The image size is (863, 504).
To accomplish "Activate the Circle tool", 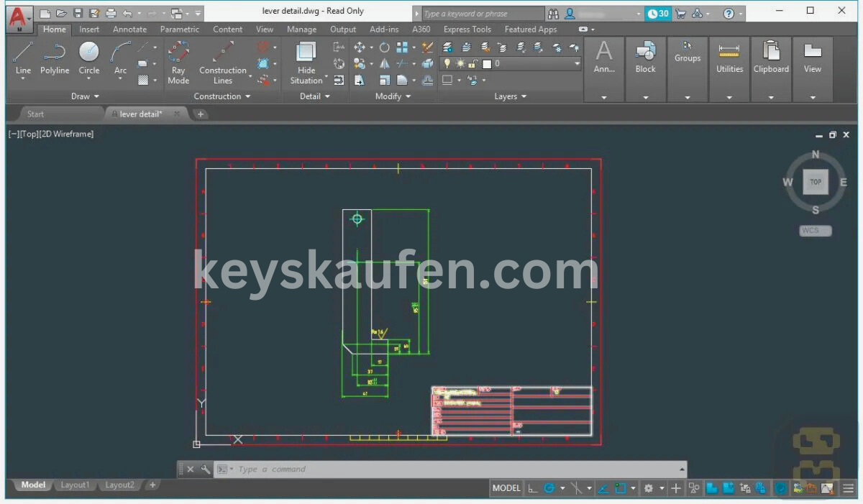I will tap(89, 58).
